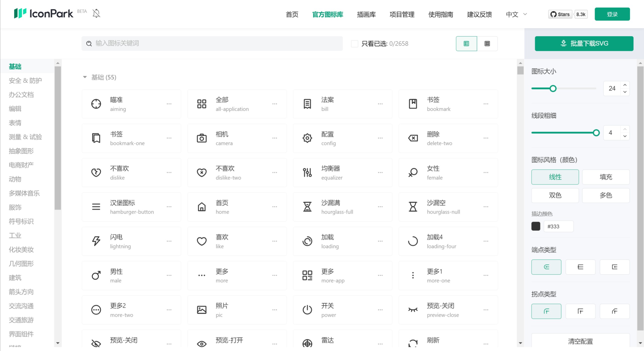Click the lightning icon
This screenshot has width=644, height=351.
[96, 241]
